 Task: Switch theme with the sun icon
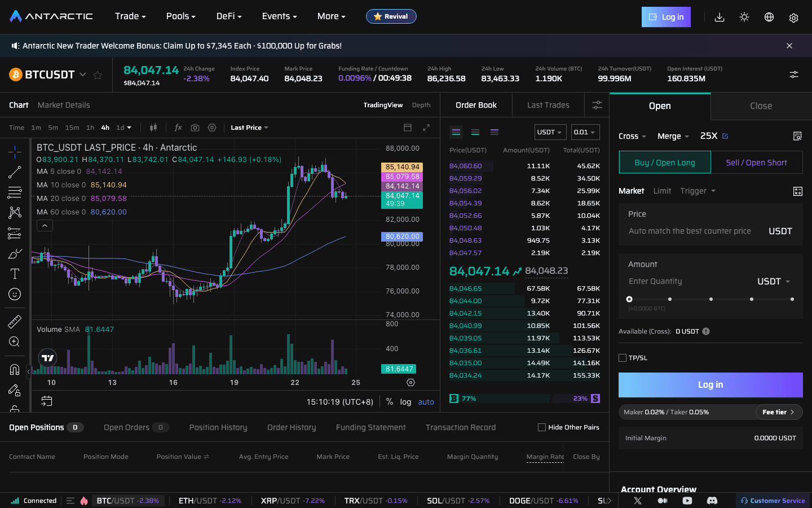(744, 17)
